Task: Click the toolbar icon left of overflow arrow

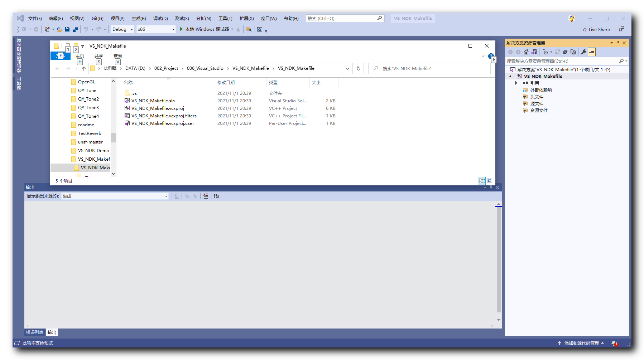Action: pos(260,29)
